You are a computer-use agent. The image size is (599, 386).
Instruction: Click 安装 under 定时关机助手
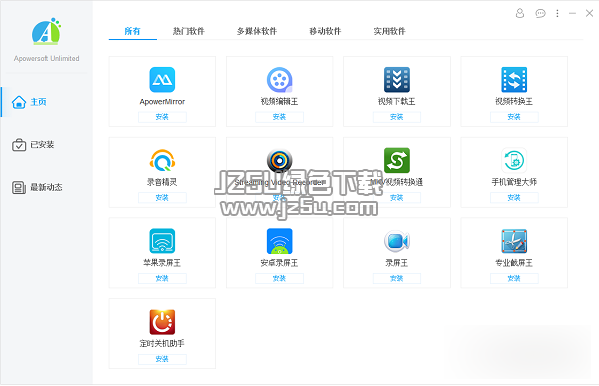coord(162,359)
